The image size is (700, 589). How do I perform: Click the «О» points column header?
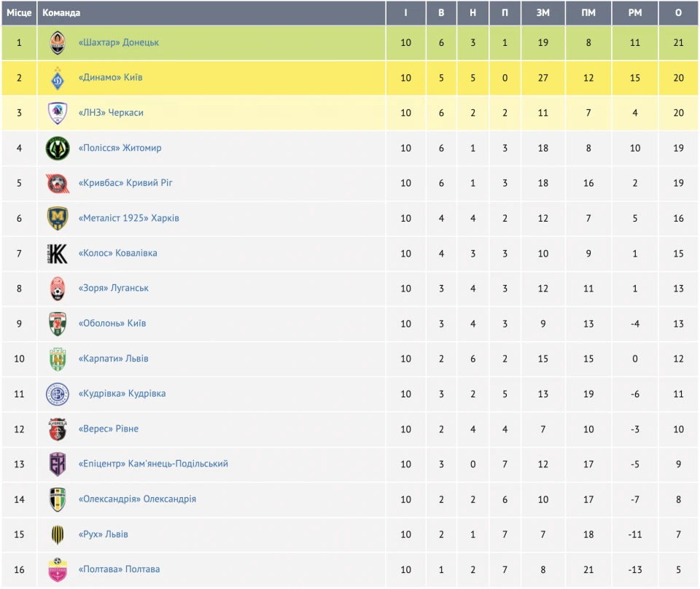point(679,13)
